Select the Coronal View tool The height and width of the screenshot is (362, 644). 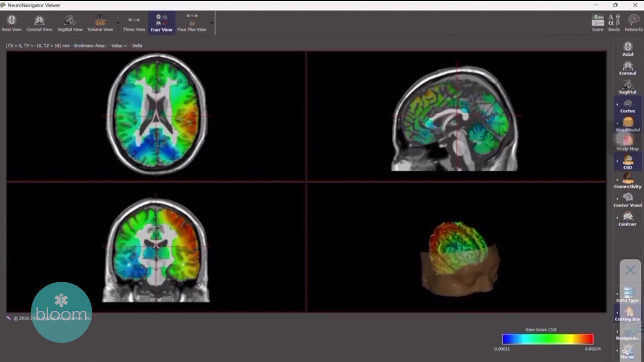[39, 22]
